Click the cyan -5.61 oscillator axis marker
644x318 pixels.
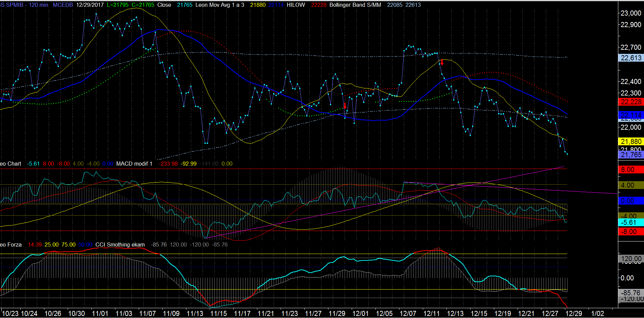(631, 222)
